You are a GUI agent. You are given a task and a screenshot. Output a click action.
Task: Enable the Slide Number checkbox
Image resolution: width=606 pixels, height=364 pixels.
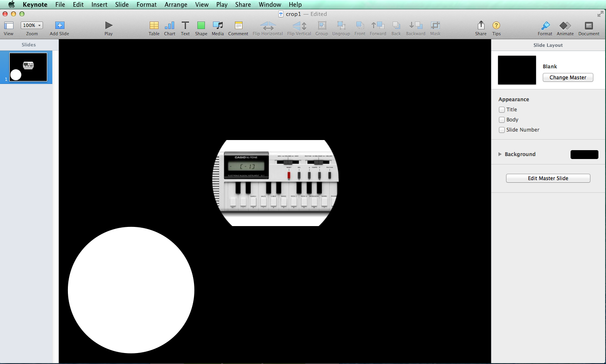pyautogui.click(x=502, y=129)
